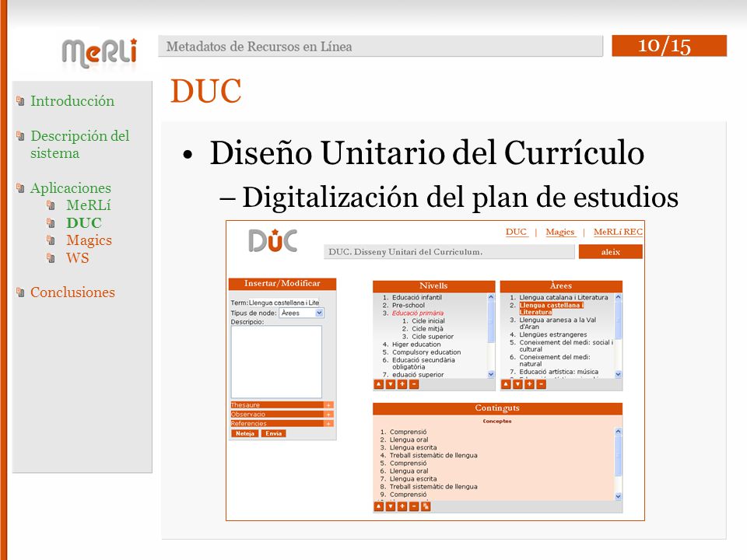Select highlighted Llengua castellana i Literatura
Screen dimensions: 747x560
(551, 309)
